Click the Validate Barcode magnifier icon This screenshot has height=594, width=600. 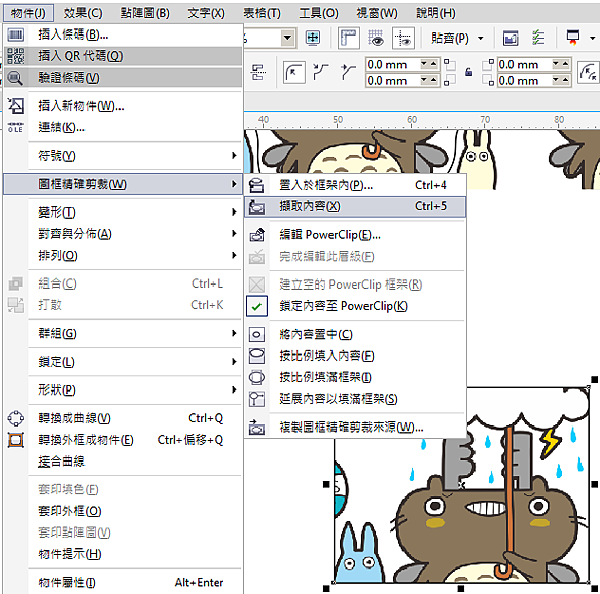tap(16, 78)
